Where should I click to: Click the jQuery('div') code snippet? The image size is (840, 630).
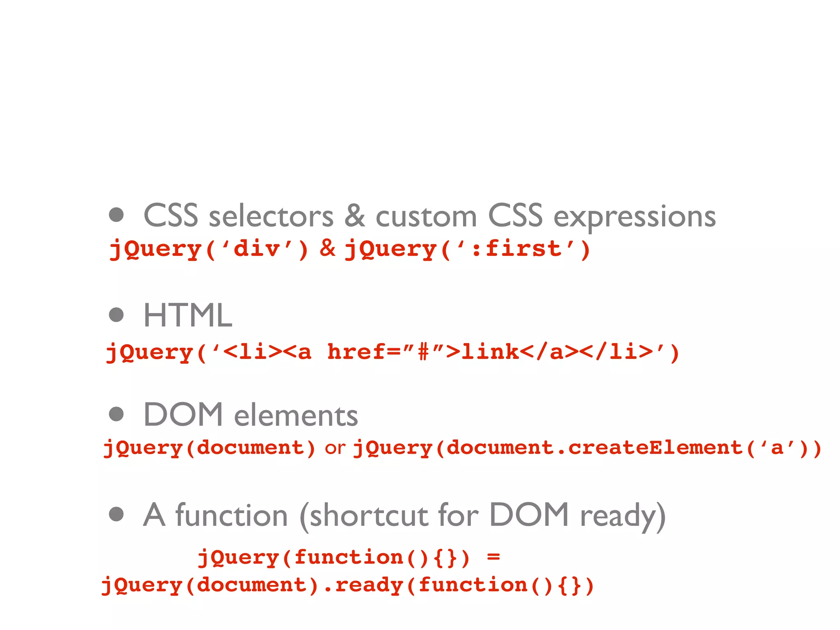tap(208, 249)
